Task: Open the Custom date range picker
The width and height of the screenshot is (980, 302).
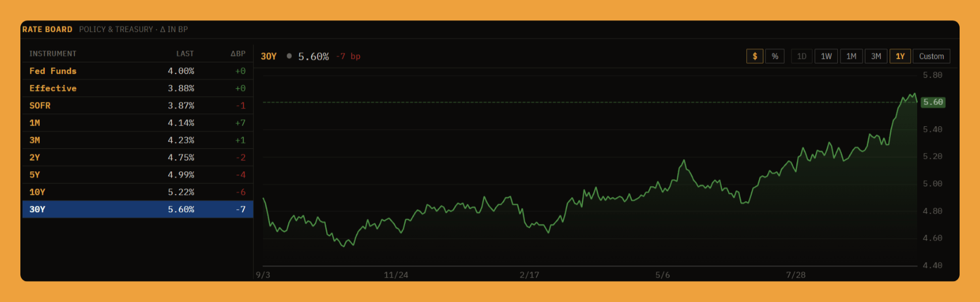Action: [x=931, y=56]
